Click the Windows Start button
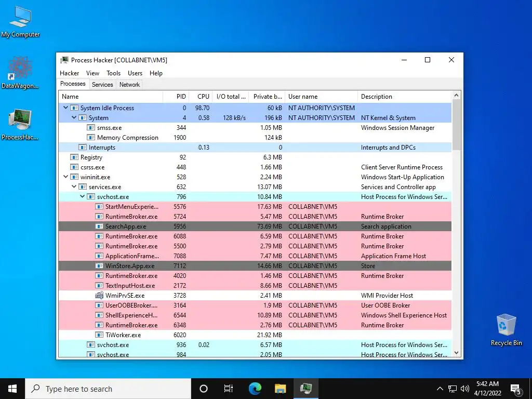The width and height of the screenshot is (532, 399). 12,389
